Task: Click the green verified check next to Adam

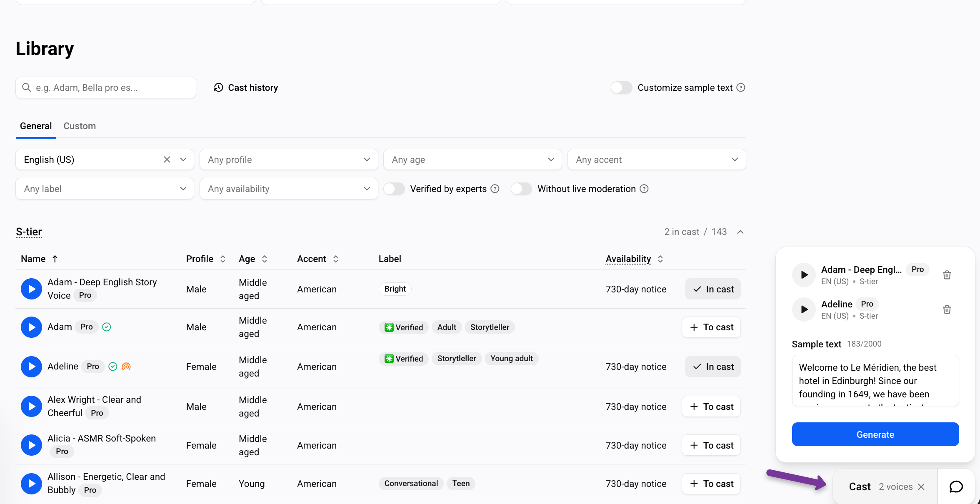Action: tap(107, 327)
